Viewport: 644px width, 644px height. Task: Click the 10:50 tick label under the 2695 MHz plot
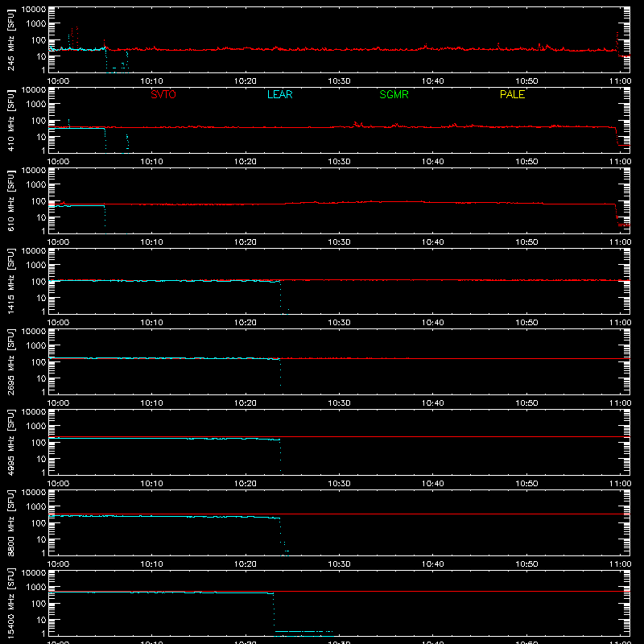(x=526, y=403)
